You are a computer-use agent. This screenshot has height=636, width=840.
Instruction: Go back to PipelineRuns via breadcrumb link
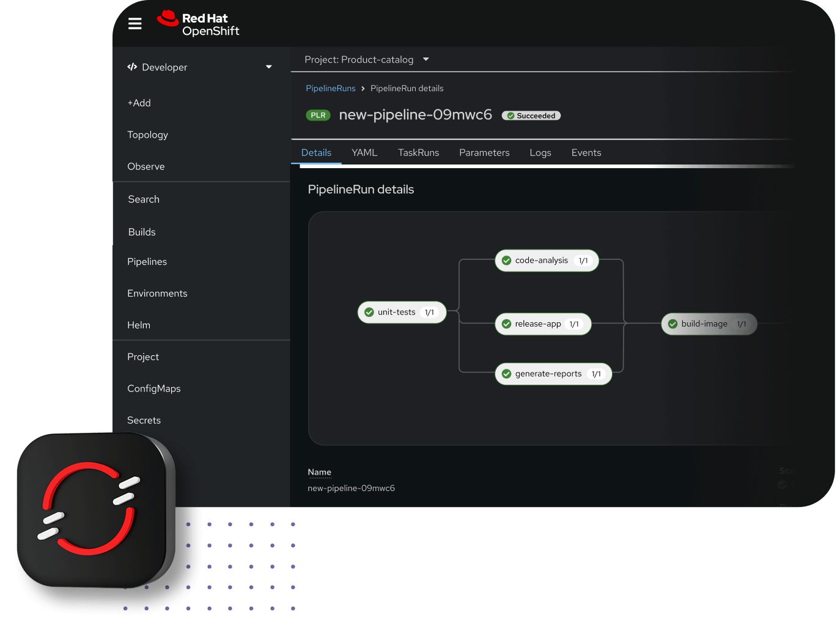pos(331,88)
